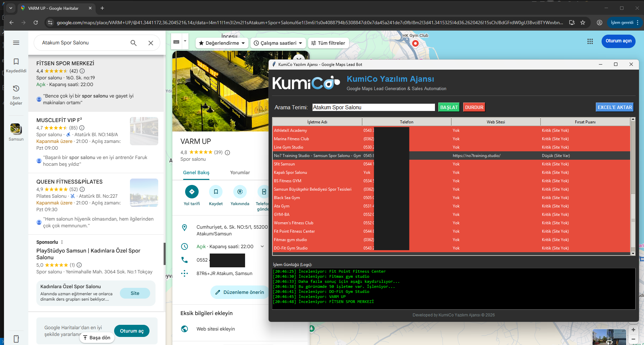
Task: Click the Başa dön back-to-top button
Action: (97, 338)
